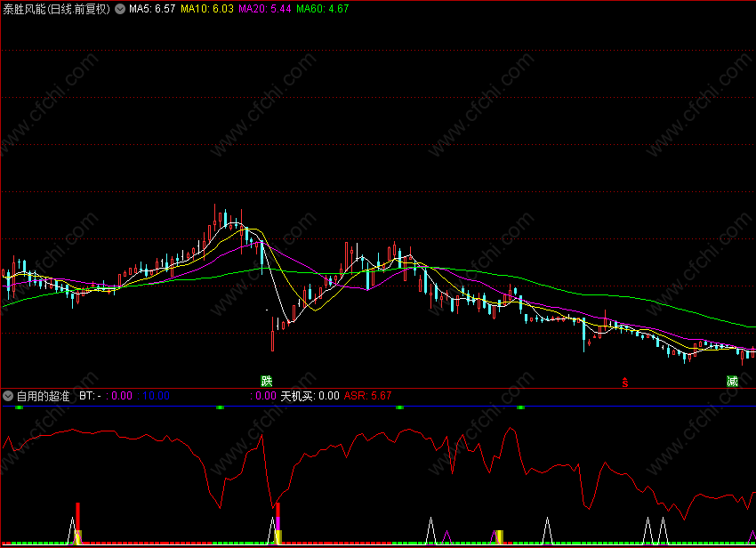Click the green 跌 signal marker
The width and height of the screenshot is (756, 548).
[267, 381]
